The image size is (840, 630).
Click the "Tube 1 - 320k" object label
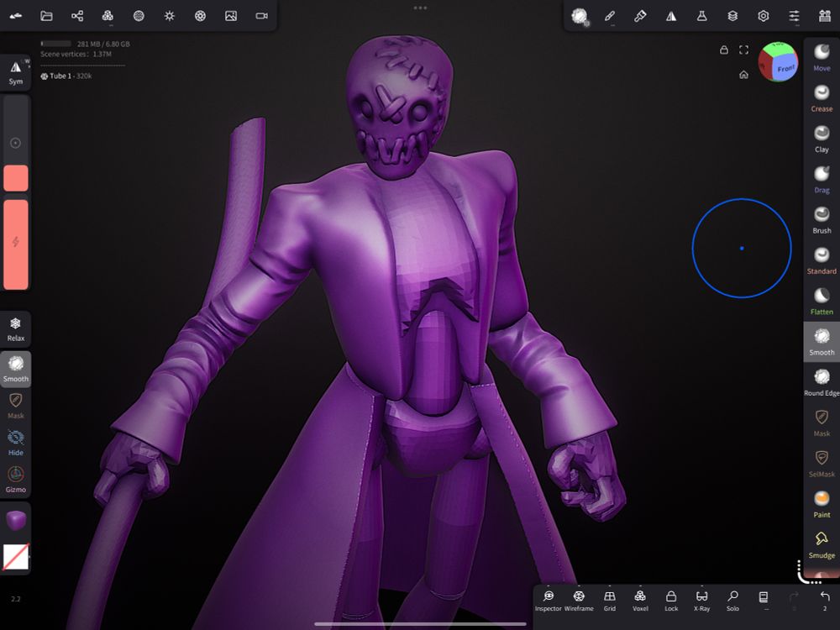point(66,76)
